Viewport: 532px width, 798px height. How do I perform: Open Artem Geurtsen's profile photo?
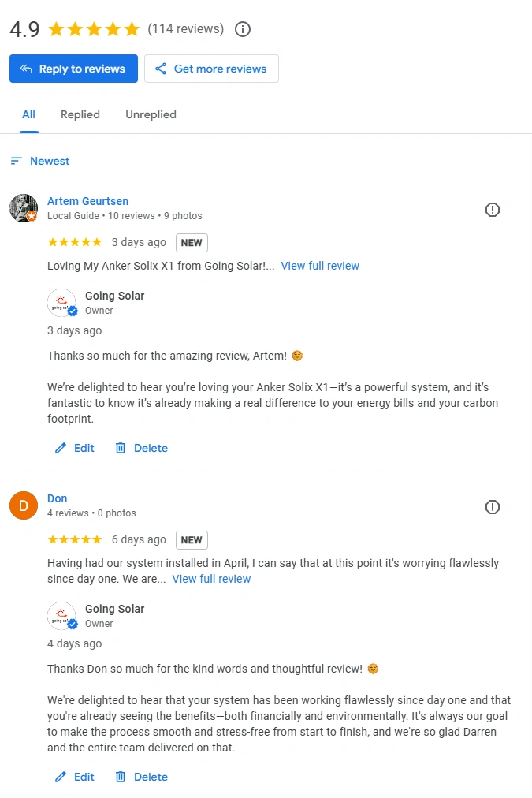tap(24, 208)
